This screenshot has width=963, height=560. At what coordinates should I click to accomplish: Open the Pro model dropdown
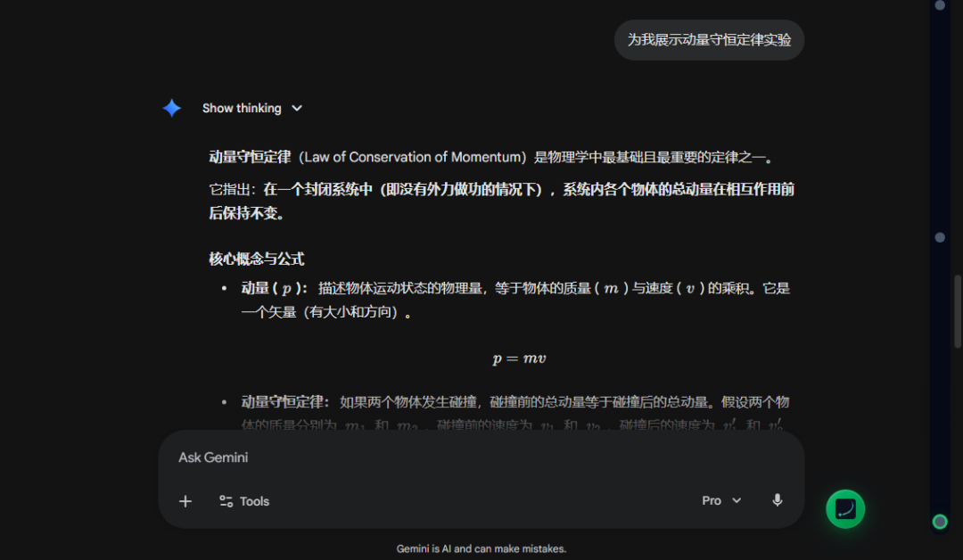click(721, 500)
